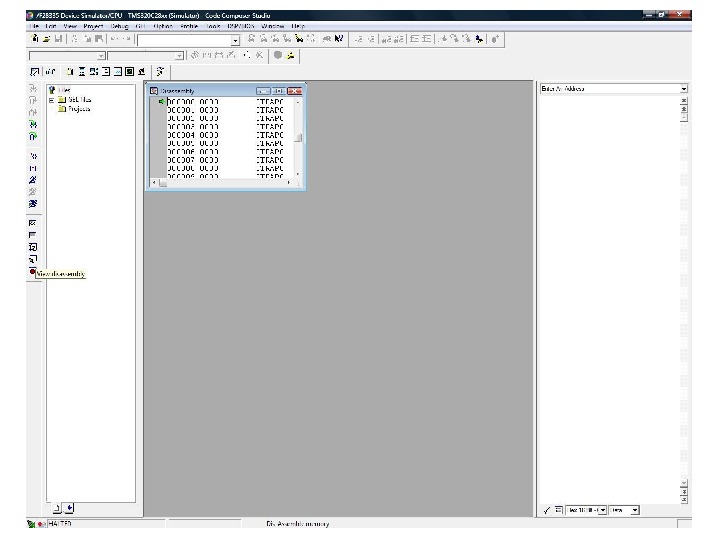720x540 pixels.
Task: Open the View menu
Action: [70, 26]
